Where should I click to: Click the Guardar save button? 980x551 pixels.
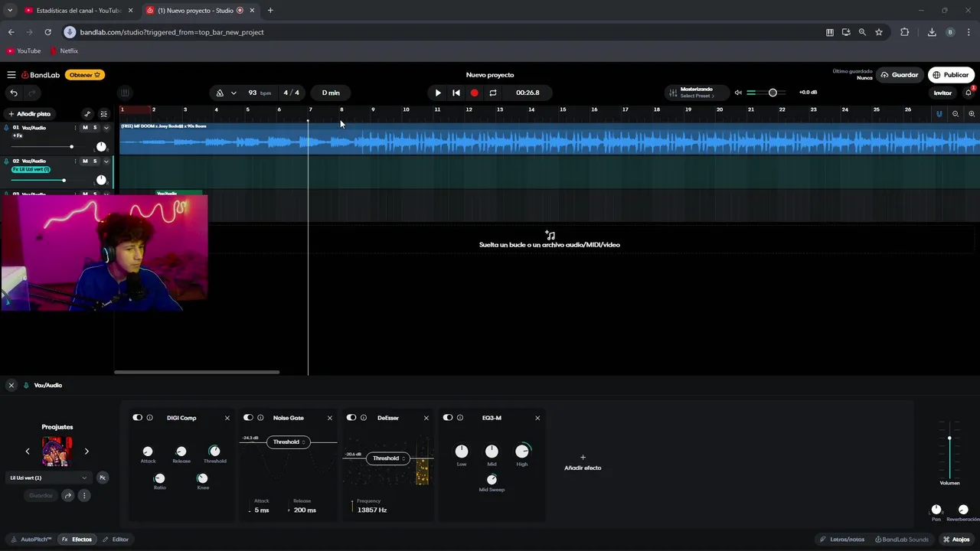coord(899,75)
